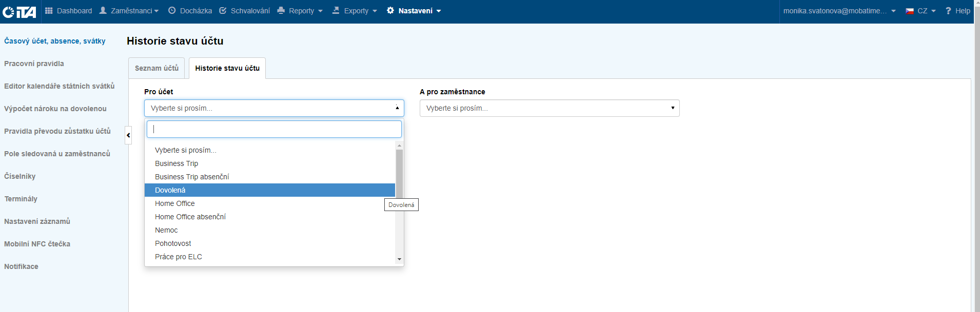Open the Help question mark icon
Screen dimensions: 980x312
tap(948, 11)
